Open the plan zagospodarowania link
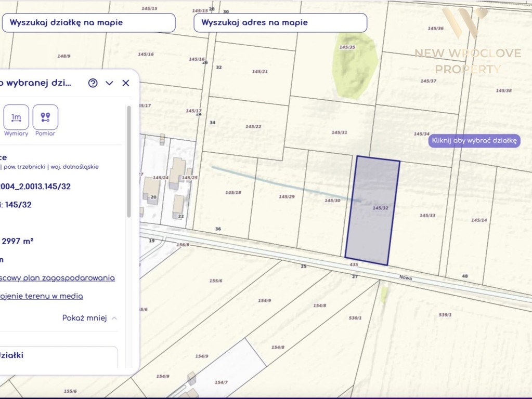 click(x=57, y=278)
